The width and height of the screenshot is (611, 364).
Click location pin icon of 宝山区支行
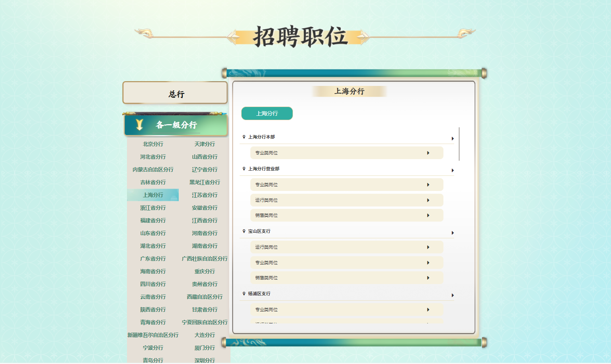(x=244, y=231)
